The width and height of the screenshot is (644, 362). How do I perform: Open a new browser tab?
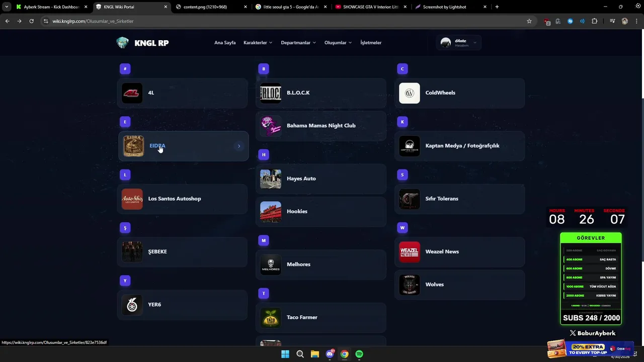point(497,7)
